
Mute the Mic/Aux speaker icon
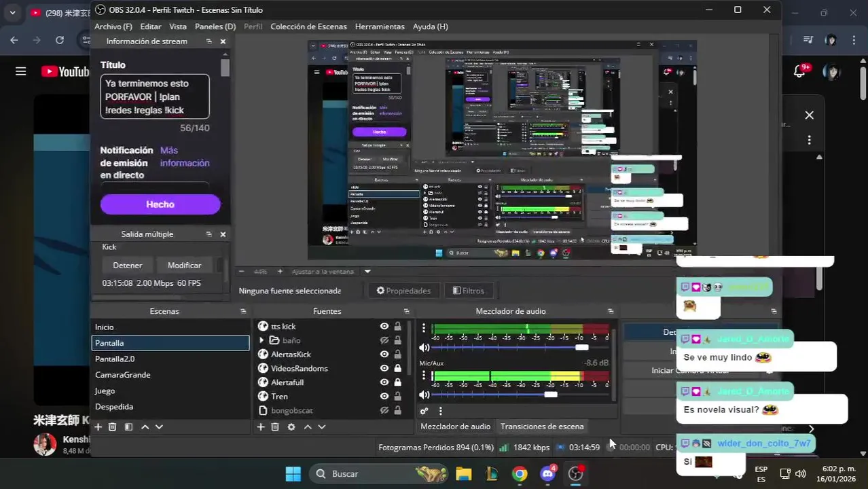tap(424, 395)
